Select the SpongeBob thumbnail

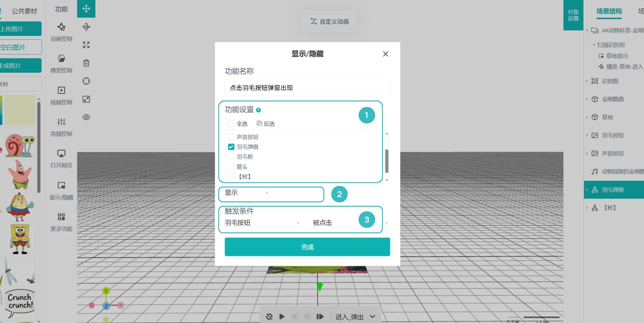click(20, 239)
